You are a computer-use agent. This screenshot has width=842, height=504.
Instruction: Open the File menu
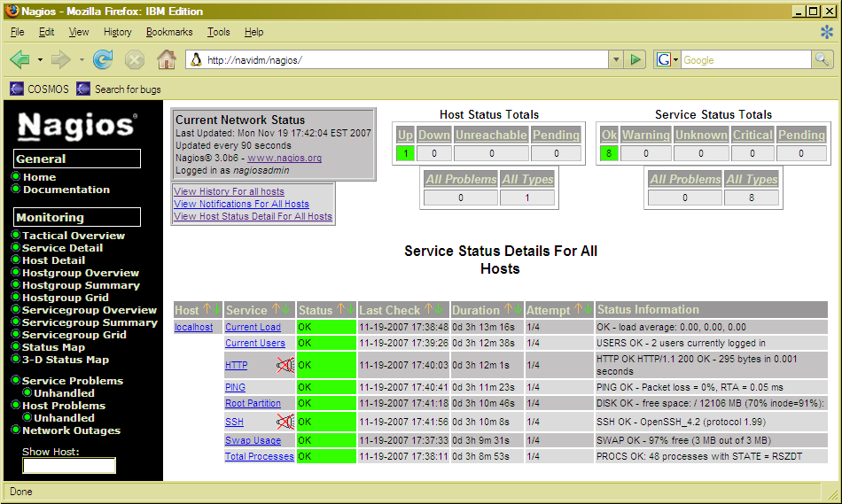pos(17,32)
